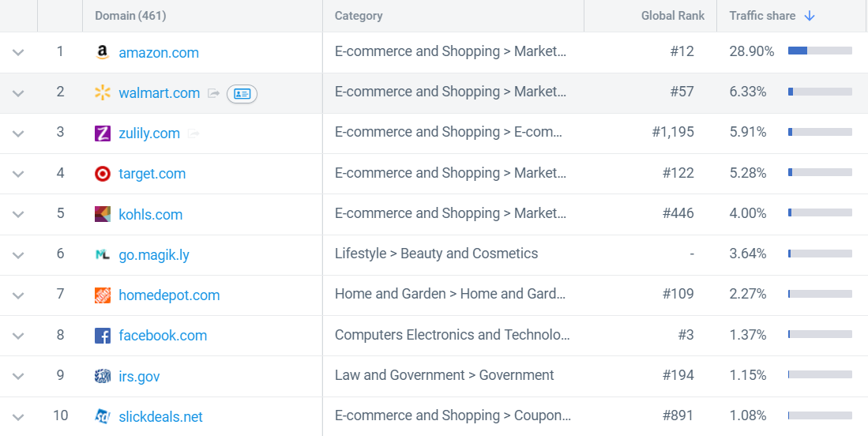
Task: Click the homedepot.com orange favicon
Action: tap(103, 295)
